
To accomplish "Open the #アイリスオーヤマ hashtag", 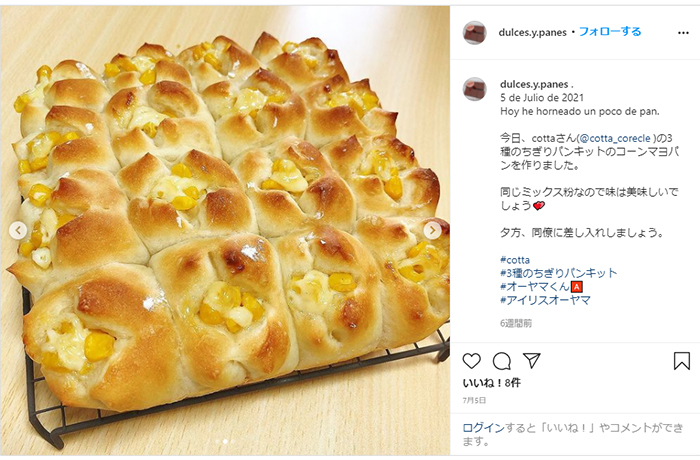I will pyautogui.click(x=545, y=300).
